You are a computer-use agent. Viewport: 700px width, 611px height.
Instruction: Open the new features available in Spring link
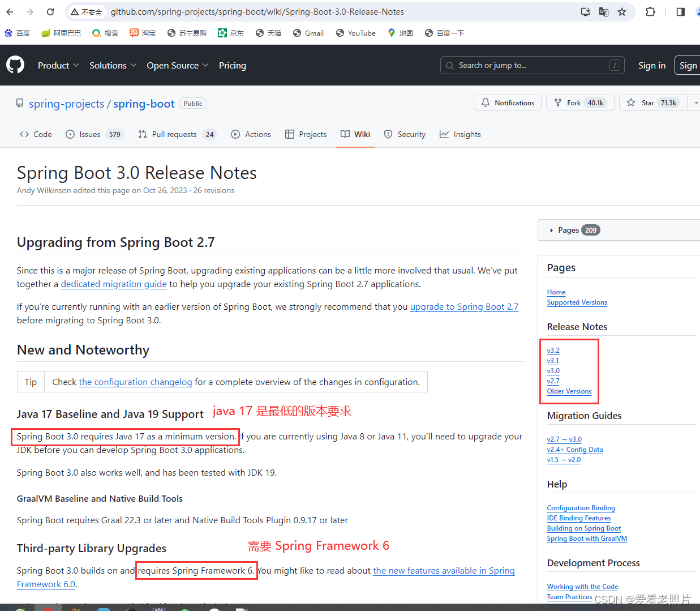pyautogui.click(x=444, y=571)
